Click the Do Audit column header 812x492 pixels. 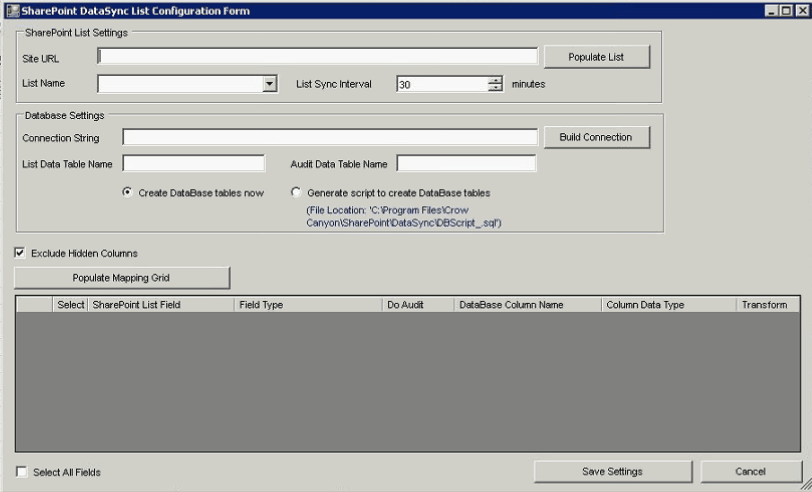click(418, 305)
